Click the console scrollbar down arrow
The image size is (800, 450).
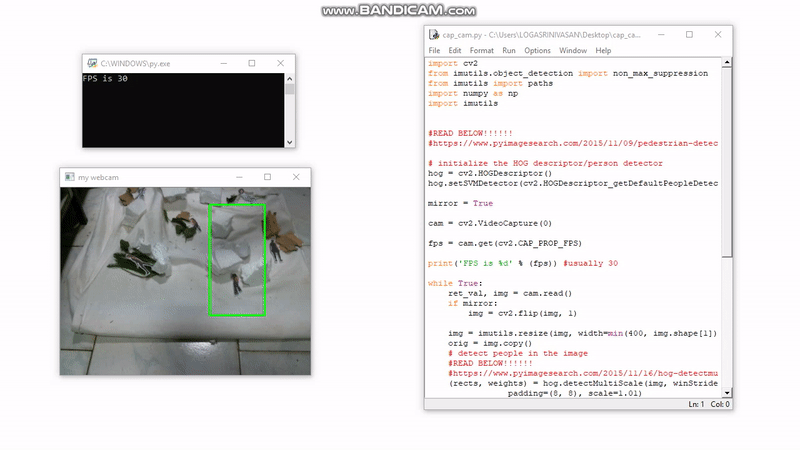[x=290, y=143]
